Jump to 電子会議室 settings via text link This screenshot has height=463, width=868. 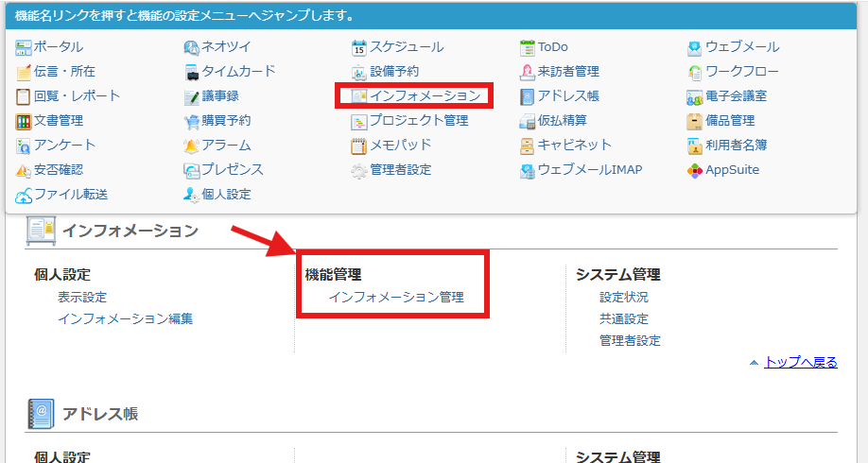tap(737, 95)
